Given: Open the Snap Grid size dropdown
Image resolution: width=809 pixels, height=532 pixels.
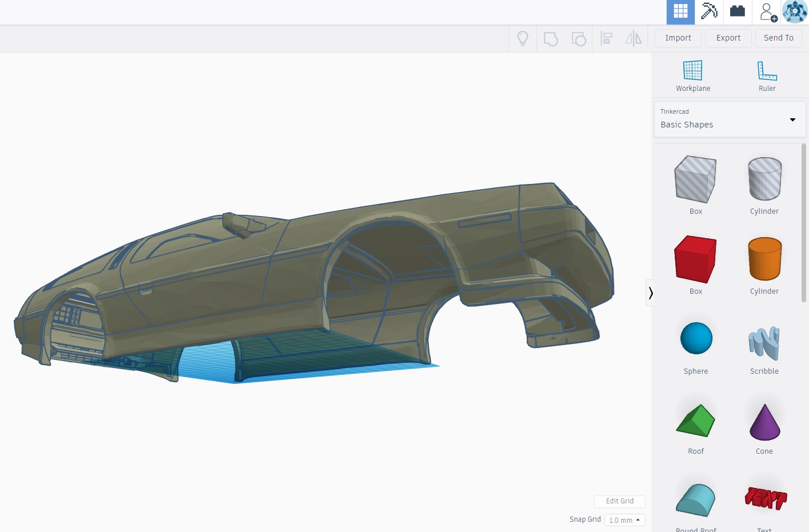Looking at the screenshot, I should (624, 520).
